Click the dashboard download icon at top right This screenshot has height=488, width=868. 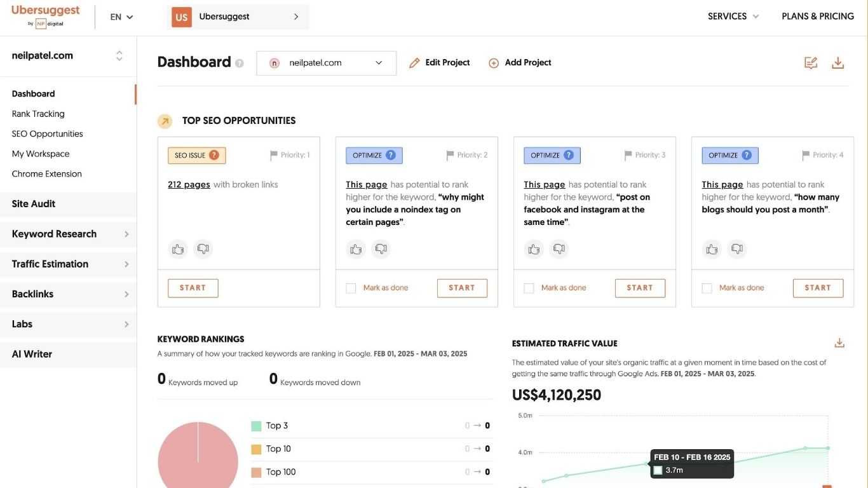(x=838, y=63)
